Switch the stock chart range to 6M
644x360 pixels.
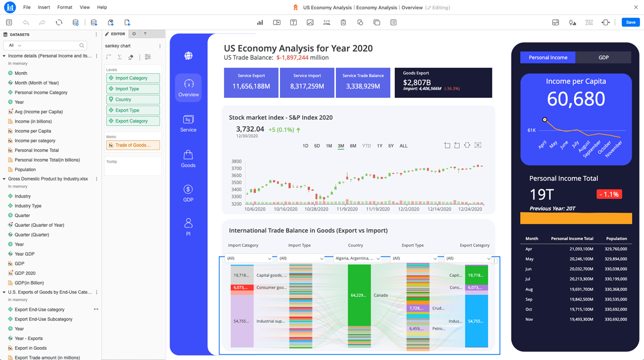(x=353, y=146)
